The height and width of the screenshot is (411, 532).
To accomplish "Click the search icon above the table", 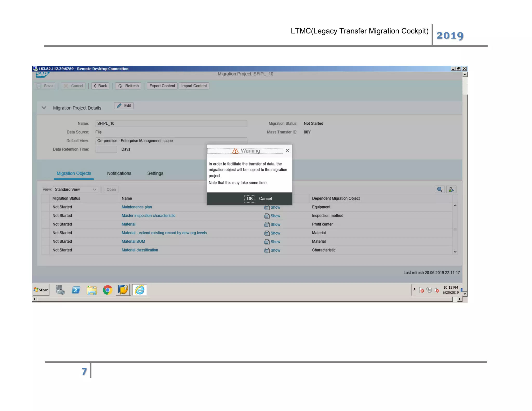I will click(440, 189).
